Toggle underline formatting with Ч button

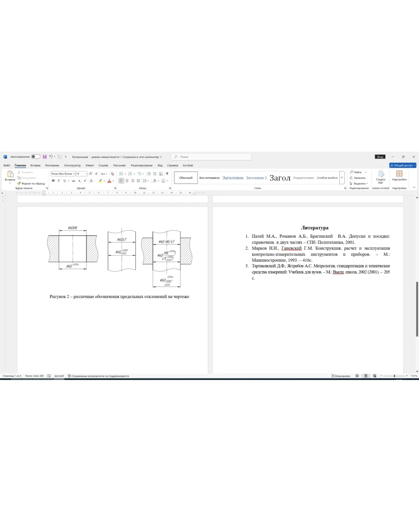[x=64, y=181]
